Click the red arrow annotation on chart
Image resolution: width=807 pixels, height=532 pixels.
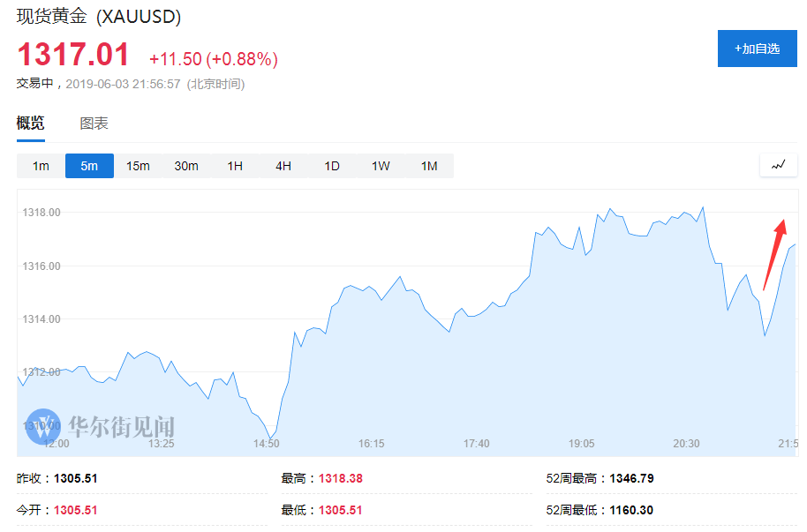click(774, 254)
